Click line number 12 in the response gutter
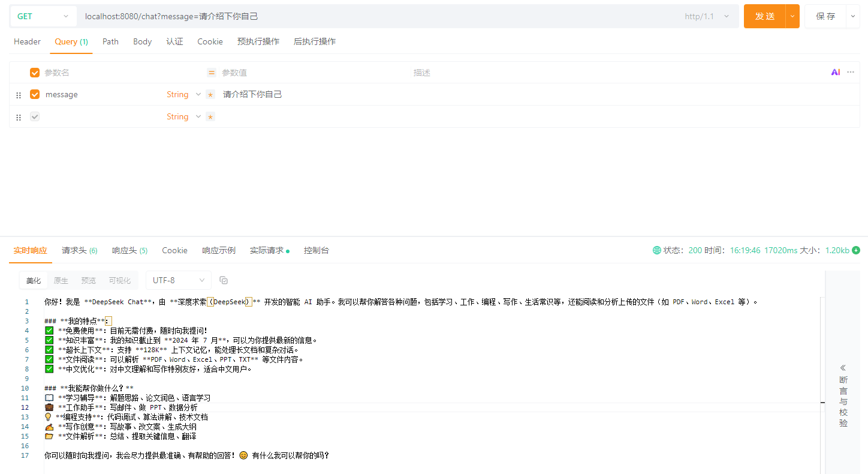Viewport: 868px width, 474px height. click(25, 407)
